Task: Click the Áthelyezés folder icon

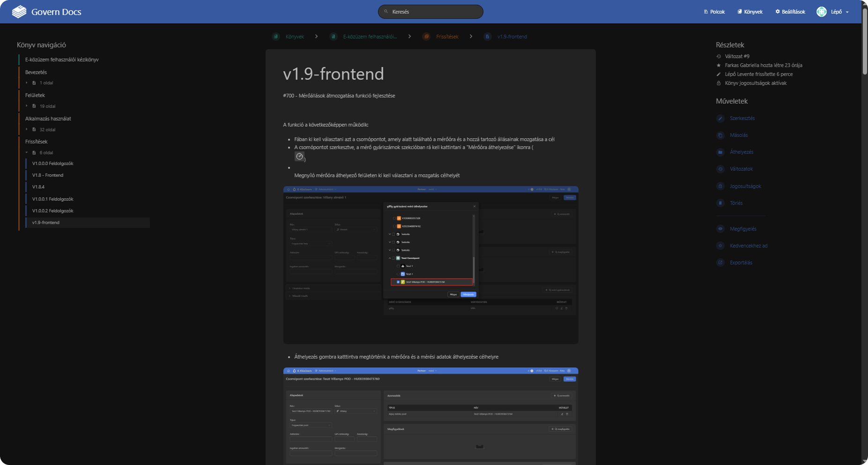Action: (x=720, y=152)
